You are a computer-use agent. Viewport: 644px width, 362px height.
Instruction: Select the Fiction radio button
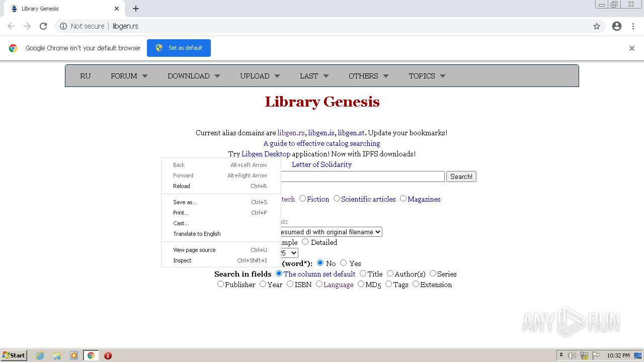coord(302,199)
